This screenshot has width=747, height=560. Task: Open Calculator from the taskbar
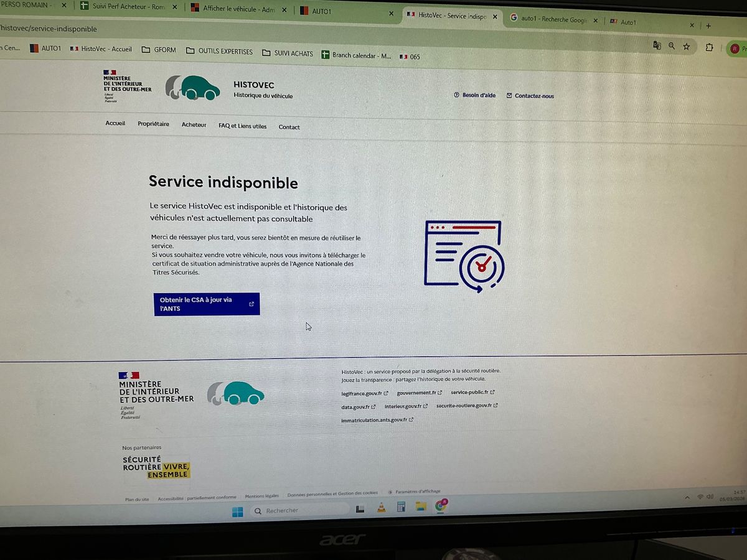401,507
